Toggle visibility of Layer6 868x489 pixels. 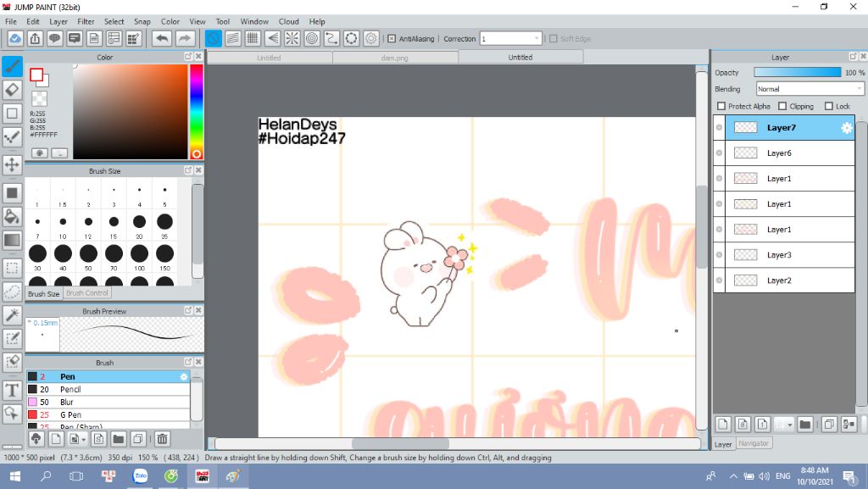pos(719,153)
